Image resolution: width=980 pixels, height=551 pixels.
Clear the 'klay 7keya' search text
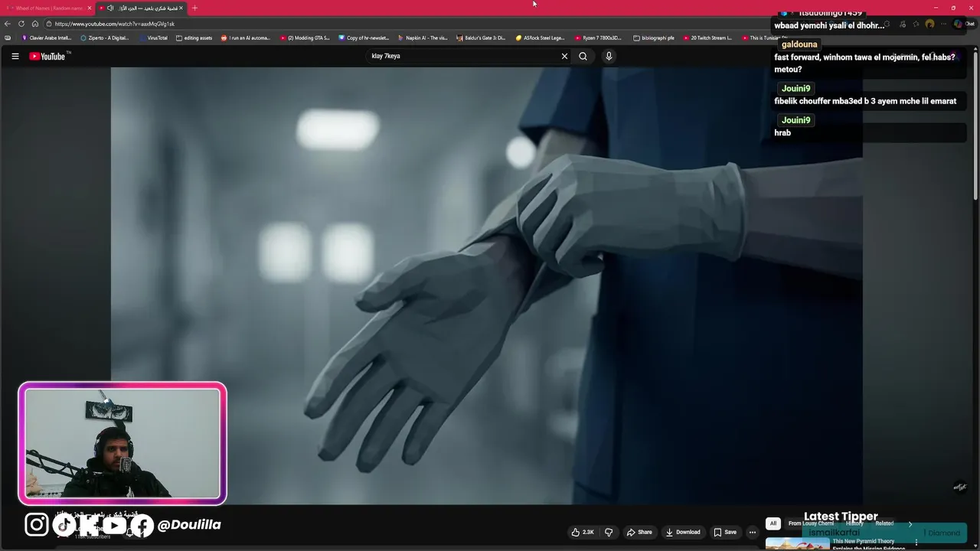pos(564,56)
